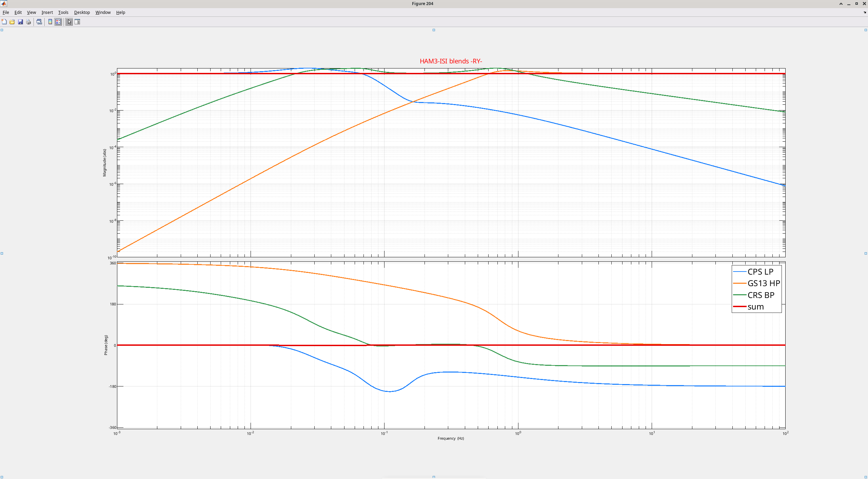The image size is (868, 479).
Task: Open the MATLAB window menu icon in the title bar
Action: (4, 4)
